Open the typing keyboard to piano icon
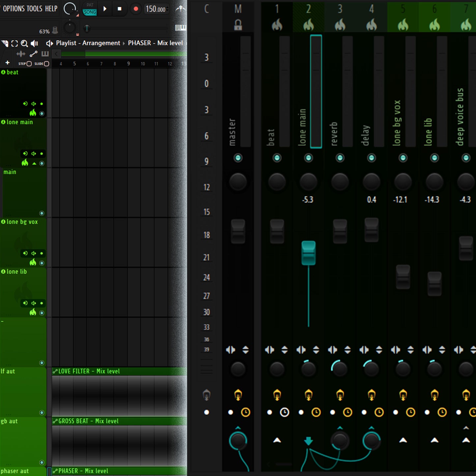The height and width of the screenshot is (476, 476). pos(181,28)
